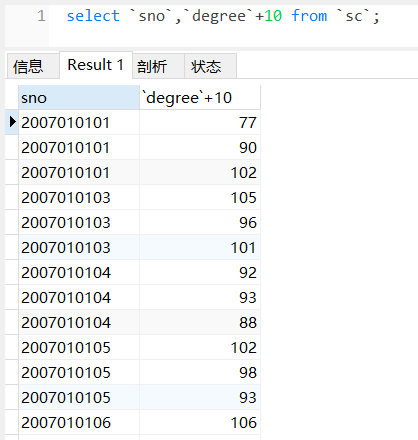Select the cell with value 105
The width and height of the screenshot is (418, 440).
pos(200,197)
